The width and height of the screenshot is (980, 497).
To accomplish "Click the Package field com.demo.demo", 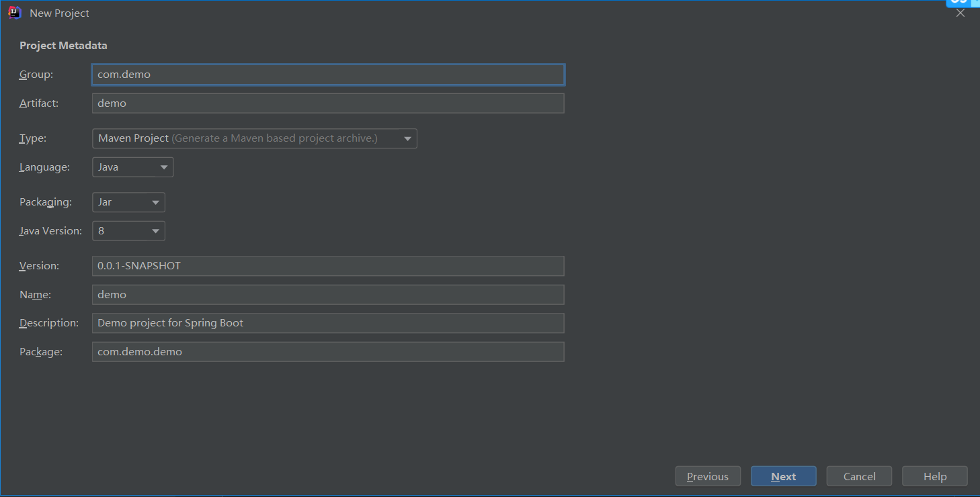I will pyautogui.click(x=328, y=352).
